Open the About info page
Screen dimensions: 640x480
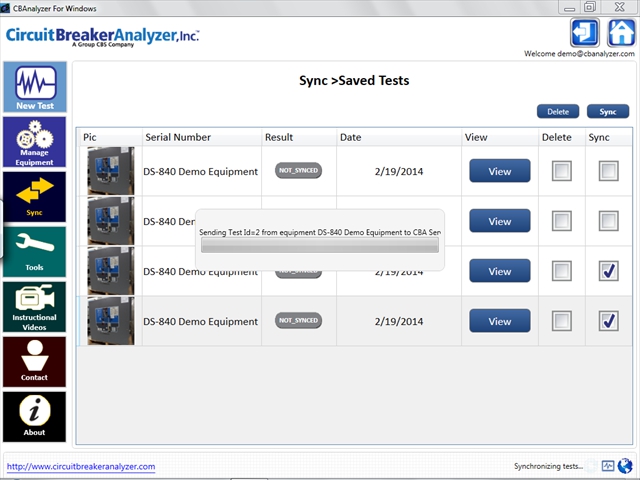tap(35, 417)
